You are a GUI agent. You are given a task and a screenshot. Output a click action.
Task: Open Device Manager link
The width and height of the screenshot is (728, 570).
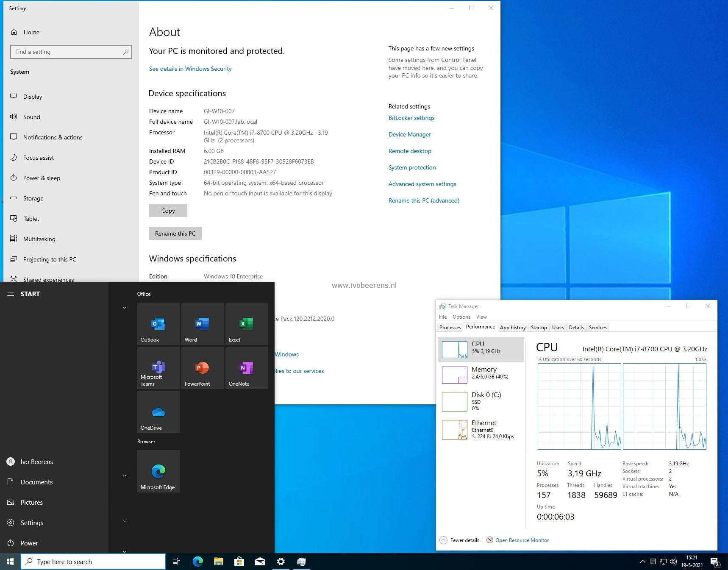410,134
